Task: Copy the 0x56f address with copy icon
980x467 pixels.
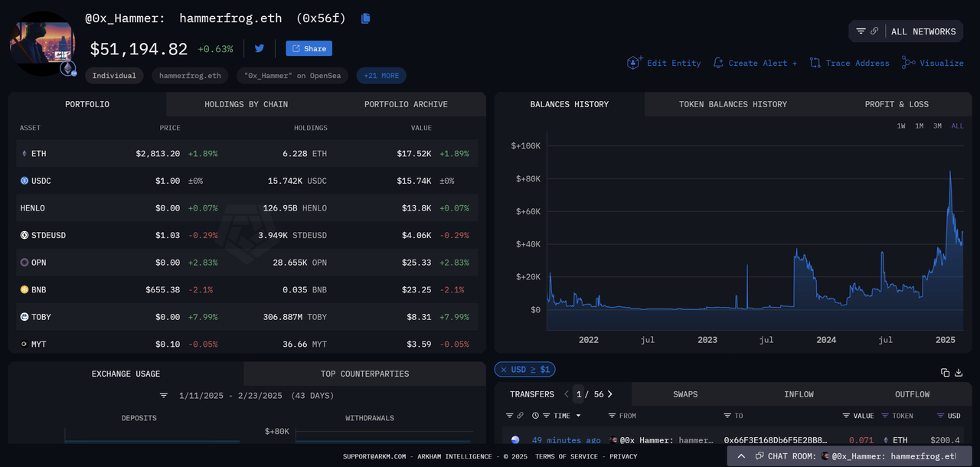Action: pyautogui.click(x=365, y=18)
